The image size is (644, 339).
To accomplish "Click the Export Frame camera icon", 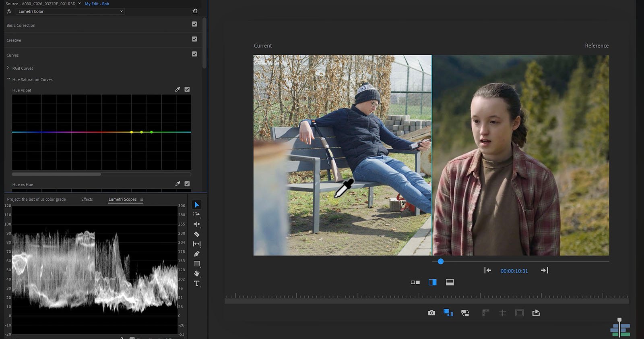I will click(431, 313).
